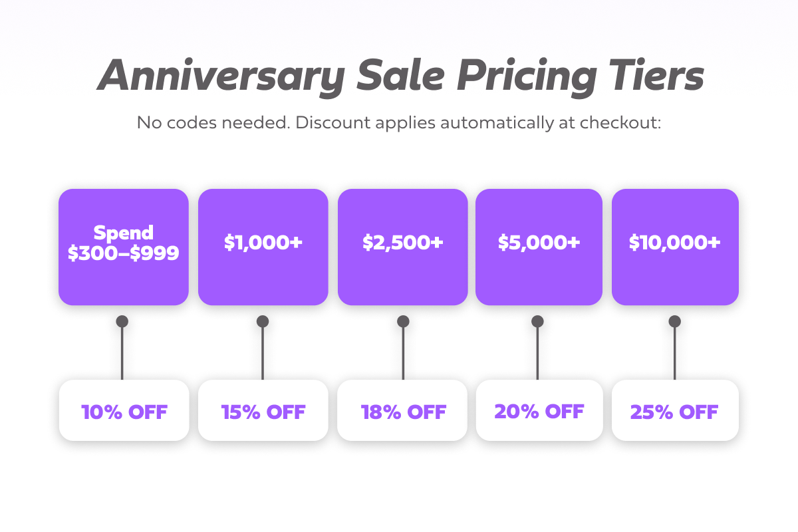Image resolution: width=798 pixels, height=532 pixels.
Task: Click connector dot under Spend $300–$999
Action: click(122, 322)
